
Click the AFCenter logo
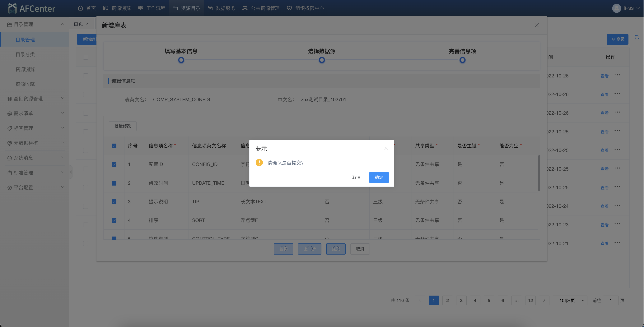click(31, 8)
